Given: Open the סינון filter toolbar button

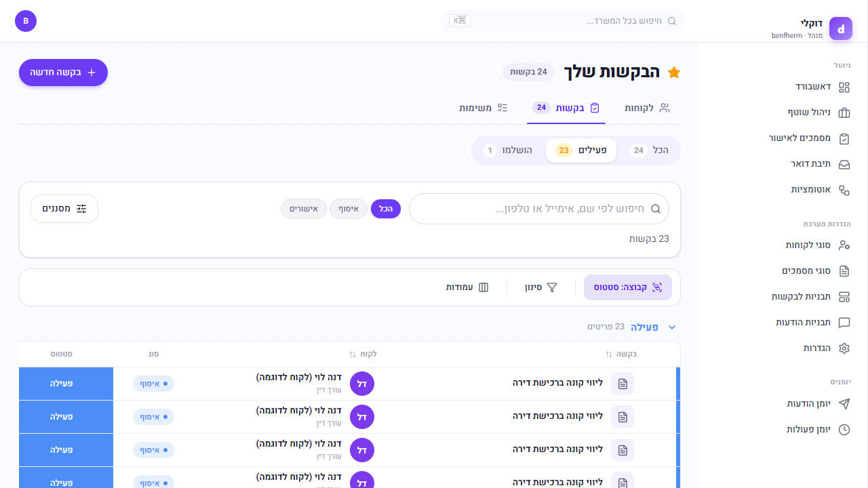Looking at the screenshot, I should point(540,287).
